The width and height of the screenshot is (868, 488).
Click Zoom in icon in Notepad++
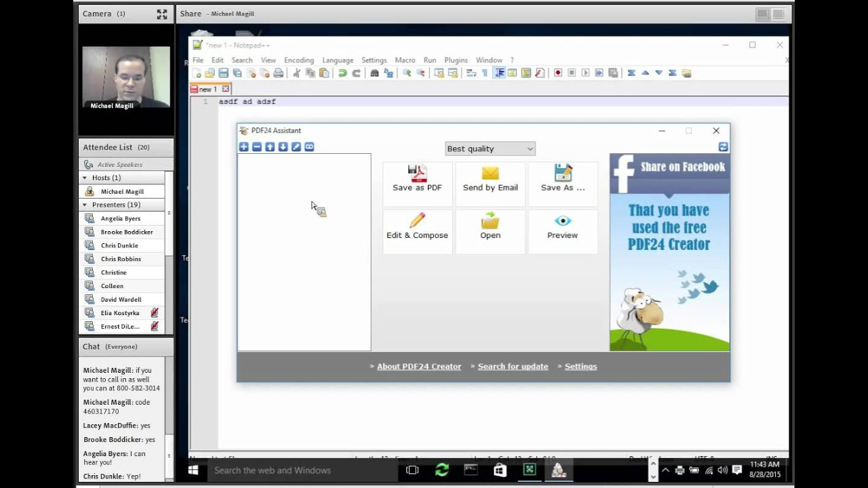pyautogui.click(x=407, y=73)
